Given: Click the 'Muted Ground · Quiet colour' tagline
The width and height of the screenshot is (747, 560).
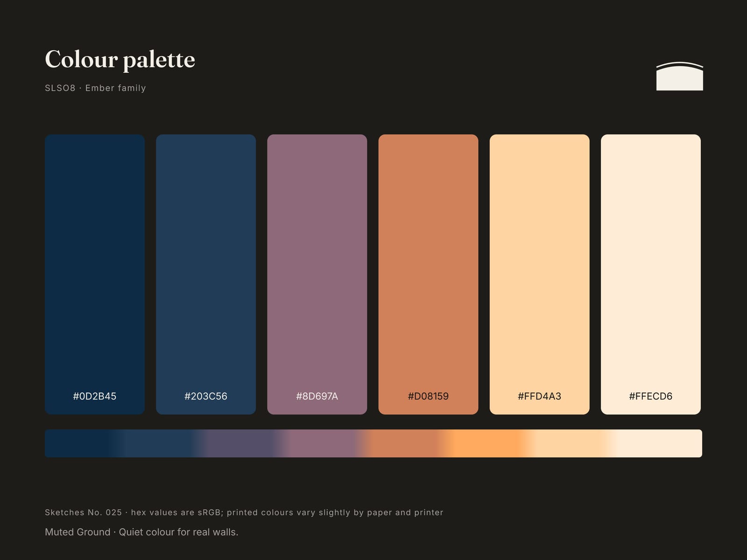Looking at the screenshot, I should (x=141, y=532).
